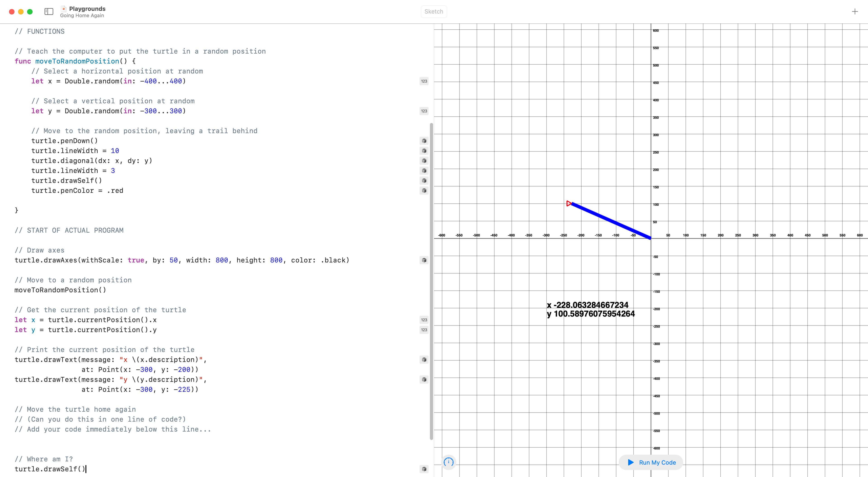
Task: Open result cube beside turtle.diagonal line
Action: click(x=424, y=161)
